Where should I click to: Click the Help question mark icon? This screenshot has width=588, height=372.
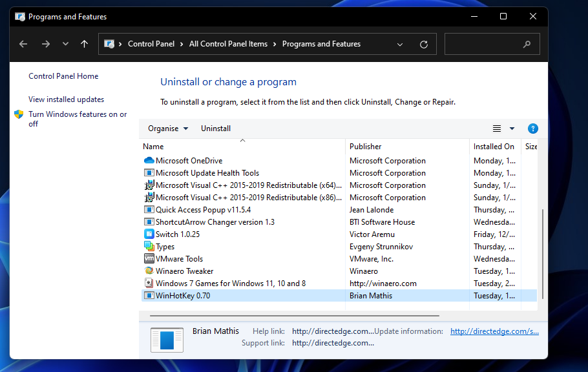pyautogui.click(x=533, y=129)
